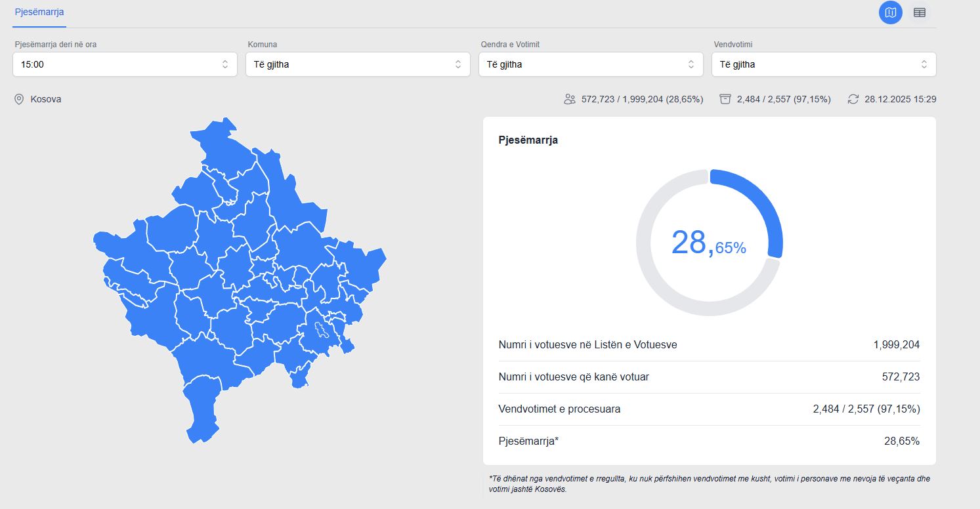This screenshot has width=980, height=509.
Task: Click the last update timestamp 28.12.2025 15:29
Action: (900, 100)
